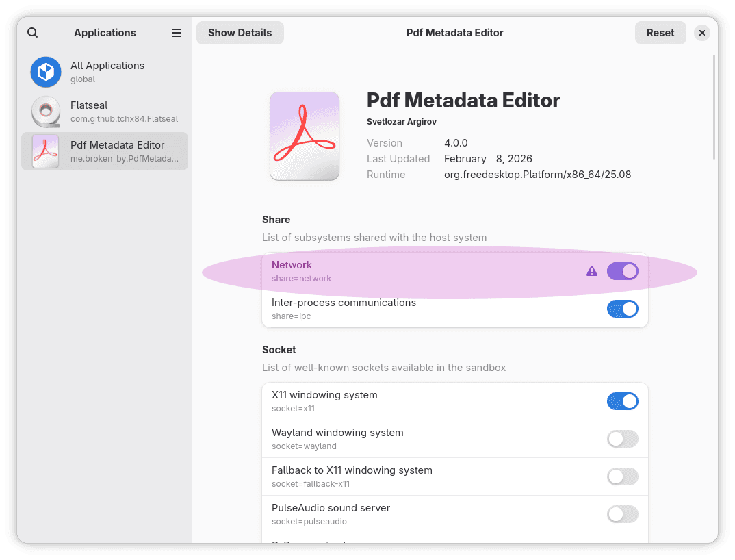Open the hamburger main menu
Screen dimensions: 735x560
(177, 33)
